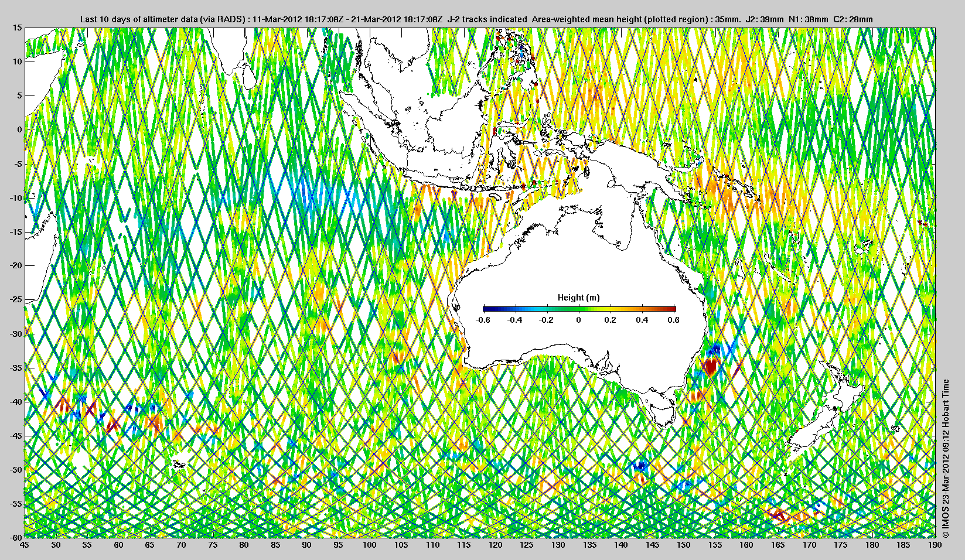Click the -0.6 label on the colorbar
The image size is (965, 560).
483,320
